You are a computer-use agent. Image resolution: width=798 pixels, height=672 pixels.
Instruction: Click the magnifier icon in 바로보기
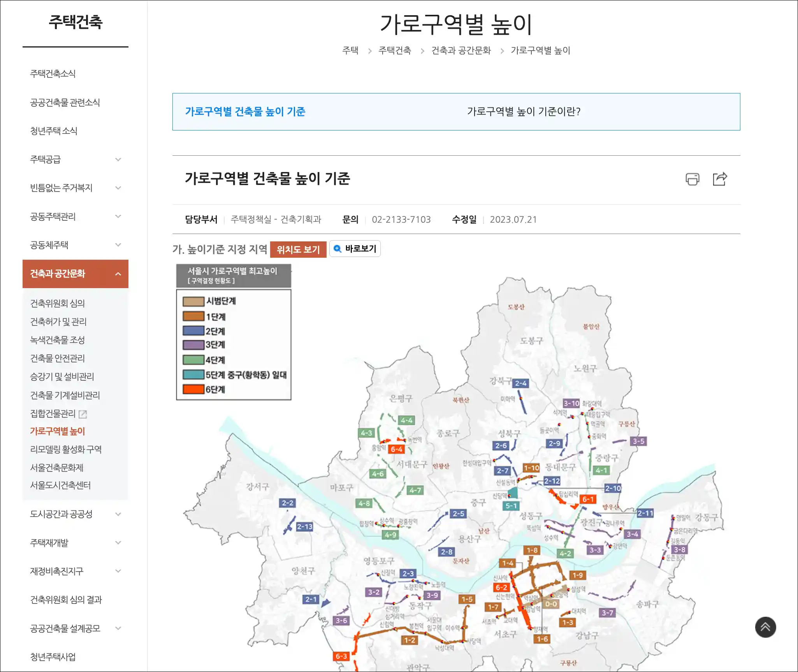[x=337, y=249]
